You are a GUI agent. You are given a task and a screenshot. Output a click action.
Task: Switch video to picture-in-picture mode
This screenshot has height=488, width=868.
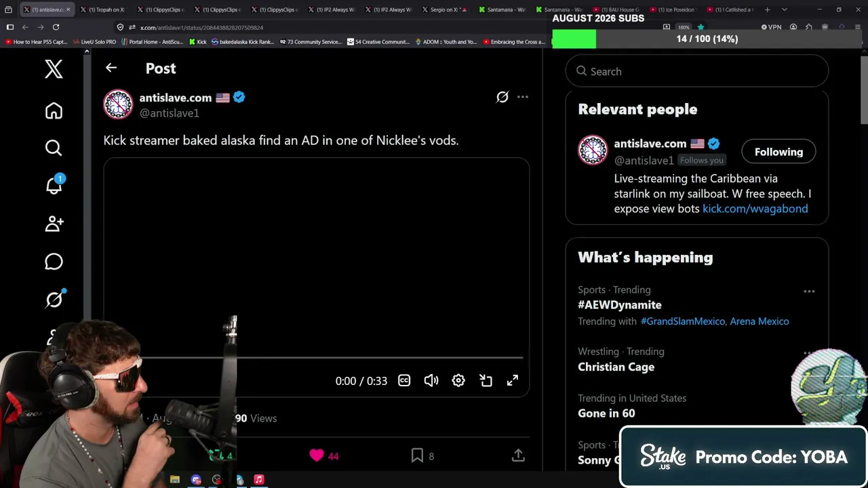click(x=486, y=380)
